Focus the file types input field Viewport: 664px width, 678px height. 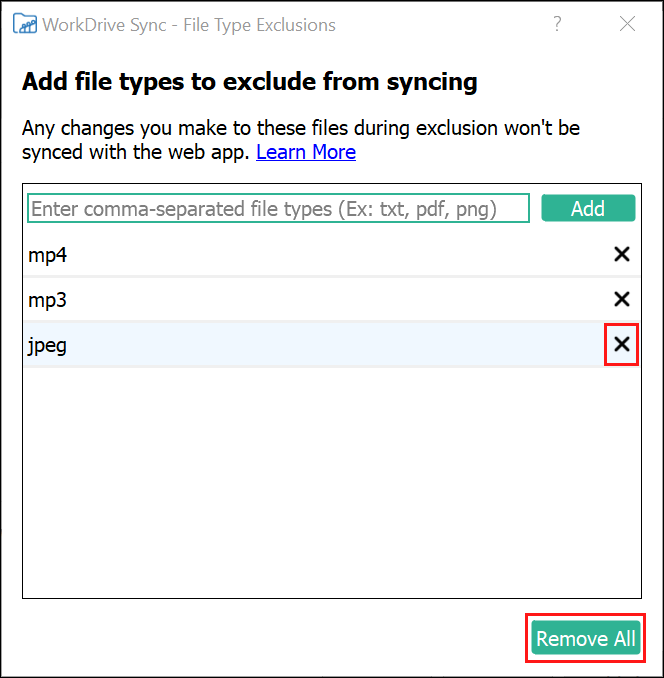pyautogui.click(x=278, y=208)
